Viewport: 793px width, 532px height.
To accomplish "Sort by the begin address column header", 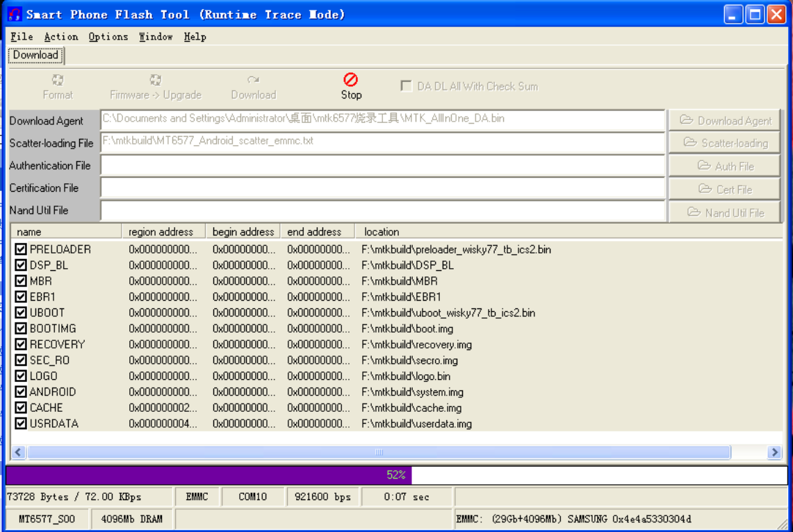I will 243,232.
